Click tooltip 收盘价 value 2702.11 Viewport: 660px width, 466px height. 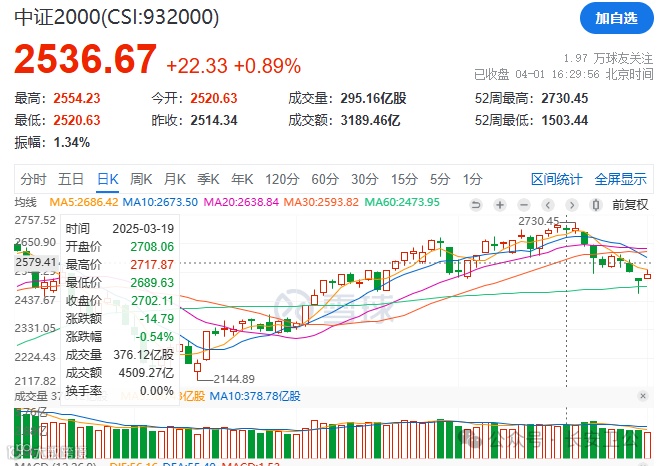(x=152, y=301)
